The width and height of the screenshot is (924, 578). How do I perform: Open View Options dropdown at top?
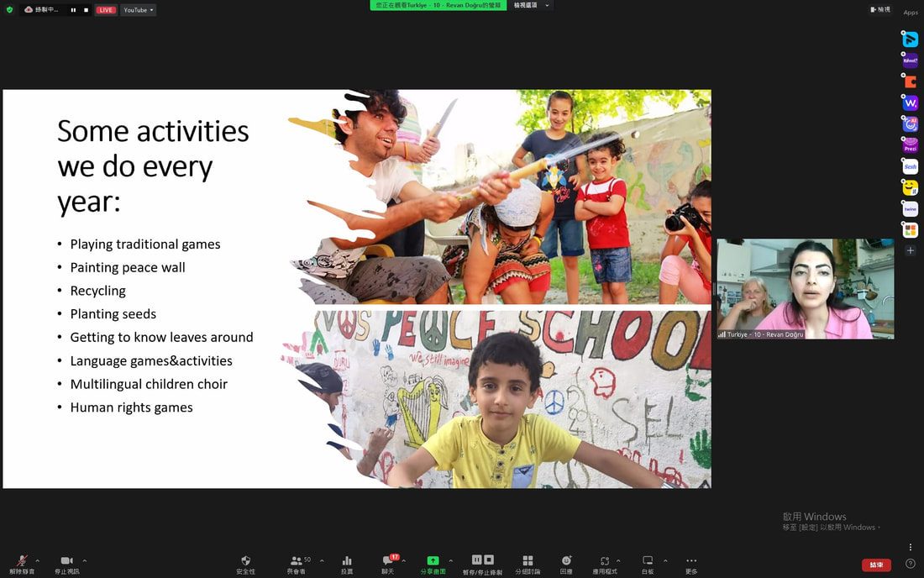pos(531,5)
